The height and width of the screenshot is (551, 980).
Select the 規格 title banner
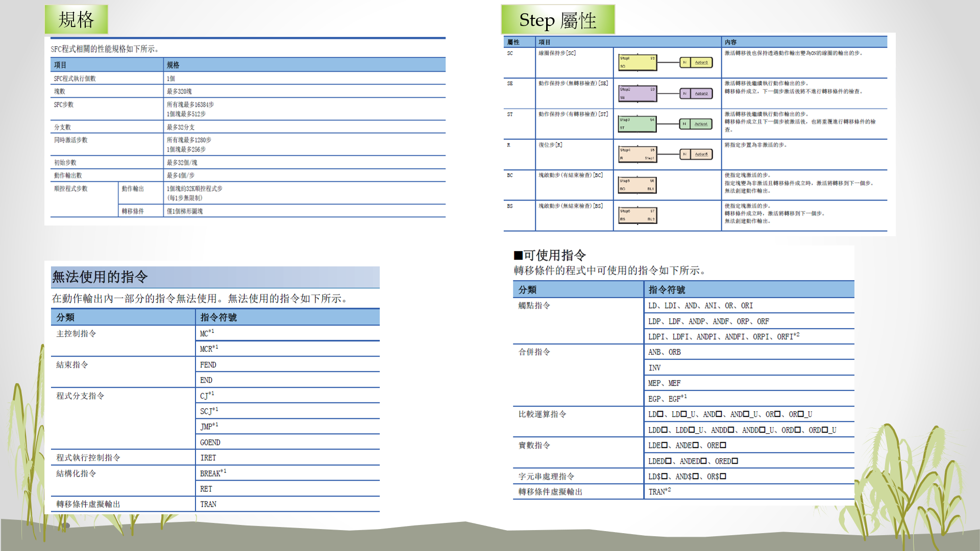pos(76,18)
